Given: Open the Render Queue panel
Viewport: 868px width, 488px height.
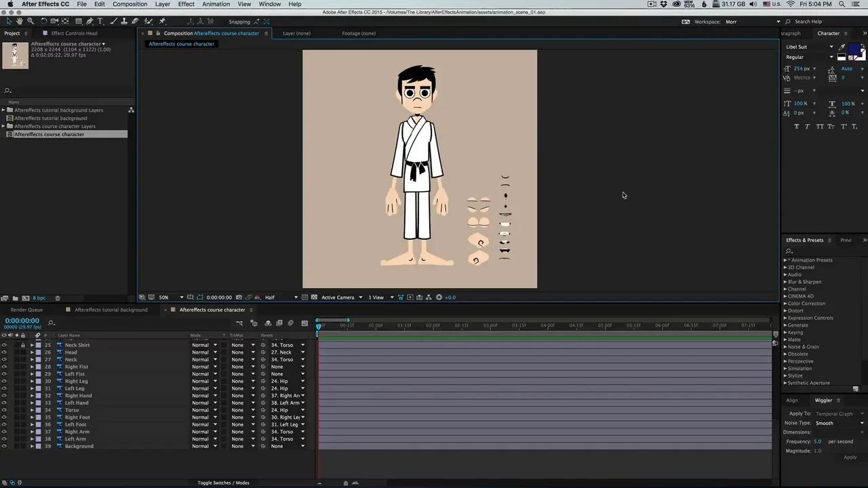Looking at the screenshot, I should [x=26, y=310].
